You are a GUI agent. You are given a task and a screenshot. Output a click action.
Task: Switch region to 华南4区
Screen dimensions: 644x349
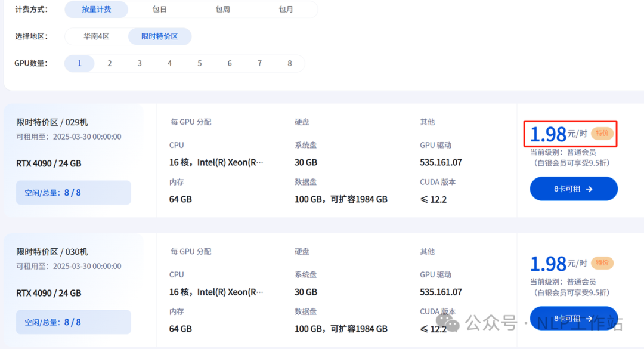(x=96, y=36)
